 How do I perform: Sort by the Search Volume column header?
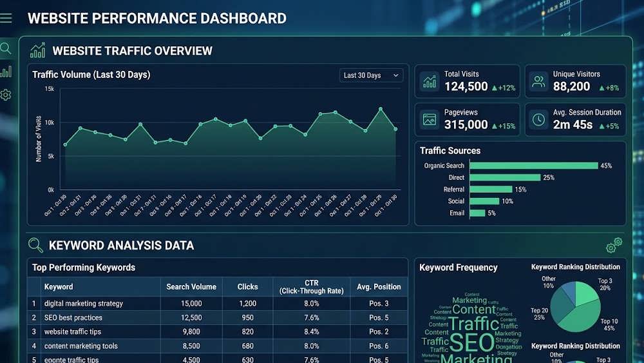(x=191, y=286)
